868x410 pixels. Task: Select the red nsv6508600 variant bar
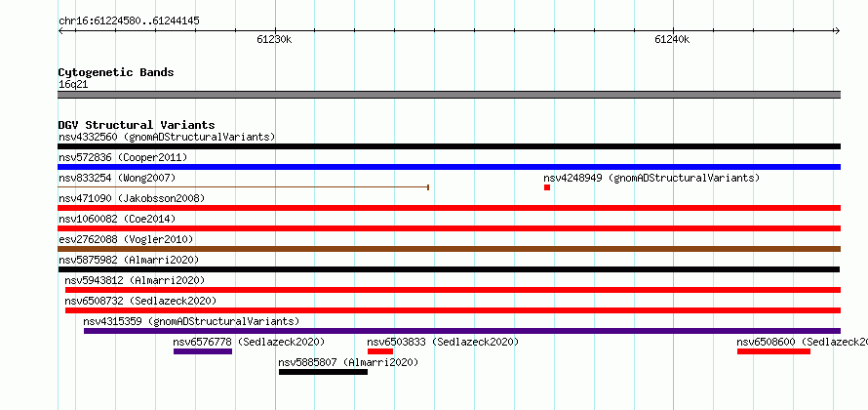click(774, 351)
